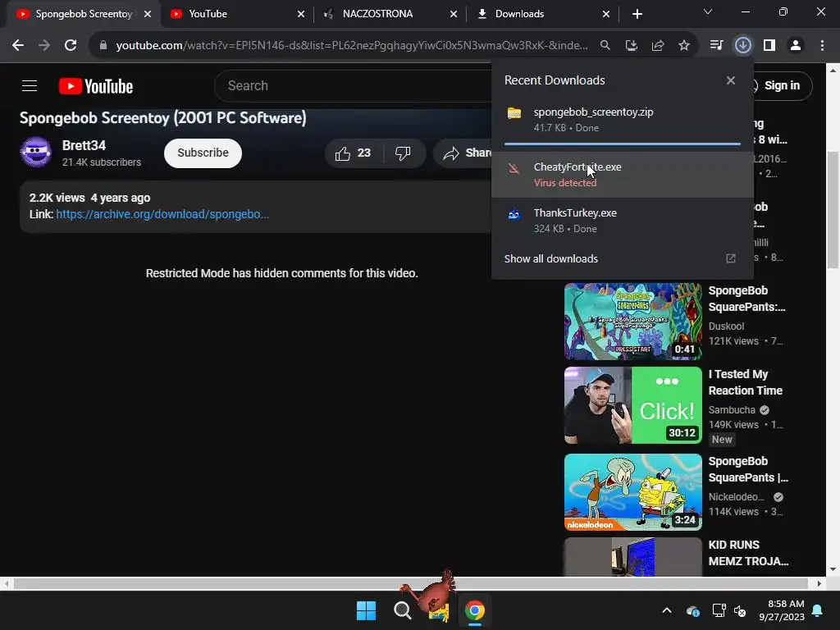
Task: Go to YouTube home via logo
Action: (x=96, y=86)
